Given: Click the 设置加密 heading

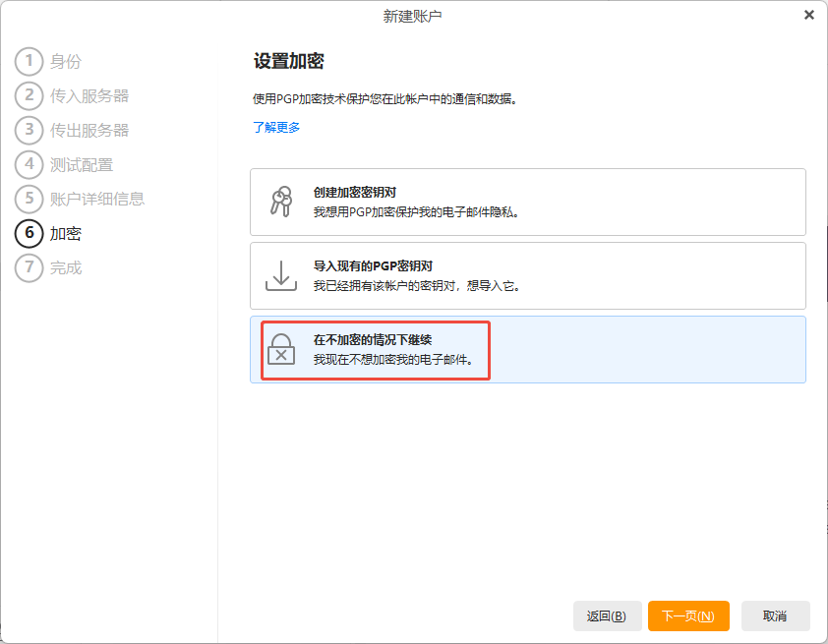Looking at the screenshot, I should (x=288, y=61).
